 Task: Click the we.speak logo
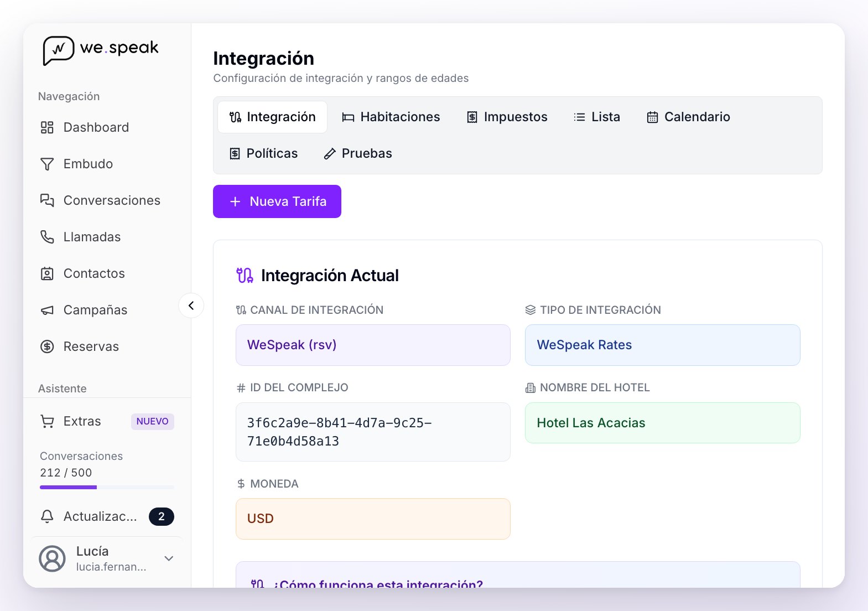(101, 50)
